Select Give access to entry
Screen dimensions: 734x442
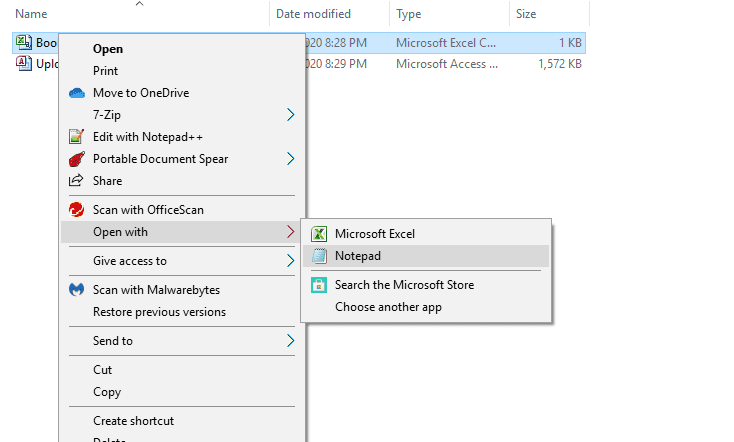click(183, 261)
